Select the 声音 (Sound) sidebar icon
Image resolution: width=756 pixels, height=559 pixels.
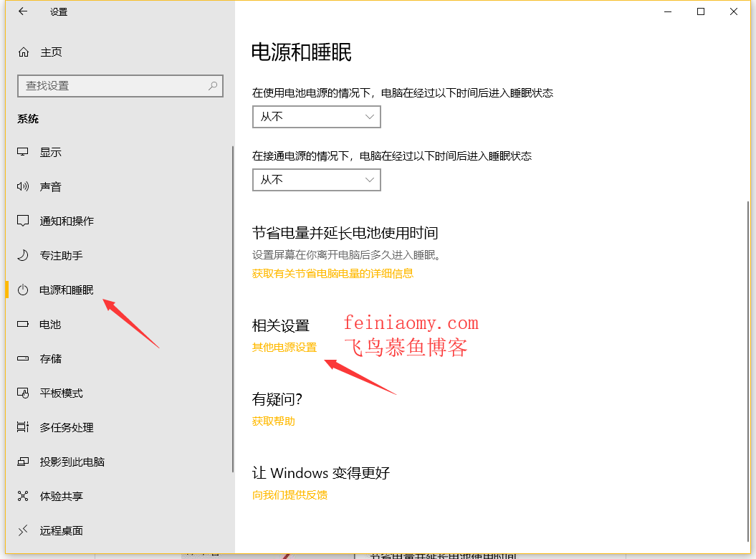22,186
